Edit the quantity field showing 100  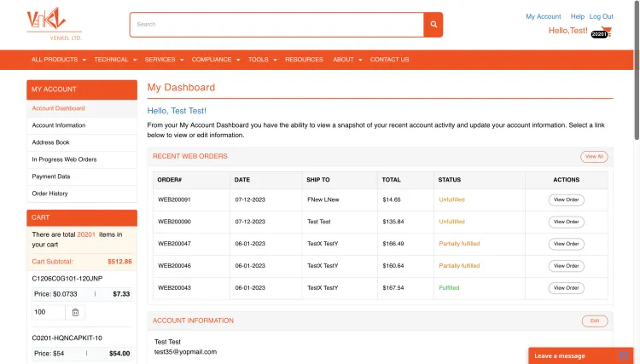(48, 312)
